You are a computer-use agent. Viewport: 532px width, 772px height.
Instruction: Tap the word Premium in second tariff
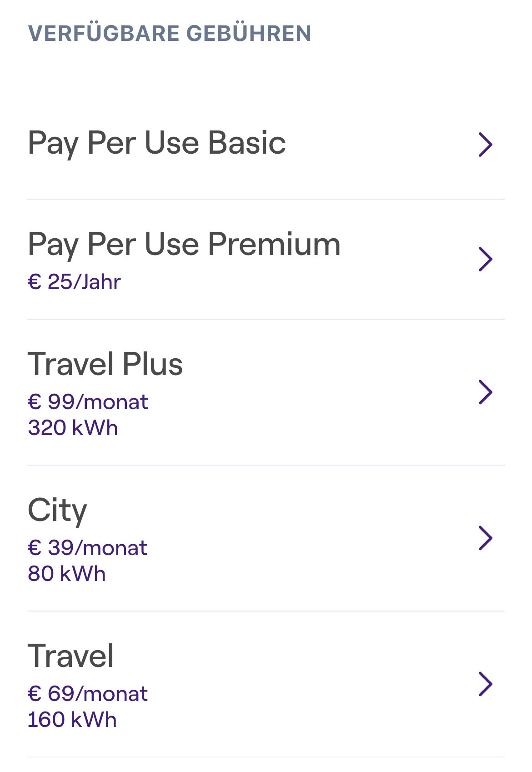coord(274,244)
